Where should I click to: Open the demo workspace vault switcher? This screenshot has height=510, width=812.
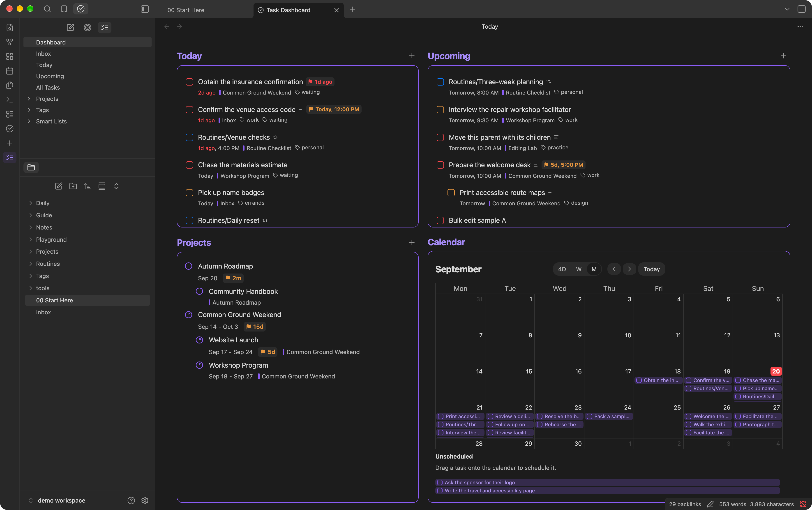pos(57,501)
